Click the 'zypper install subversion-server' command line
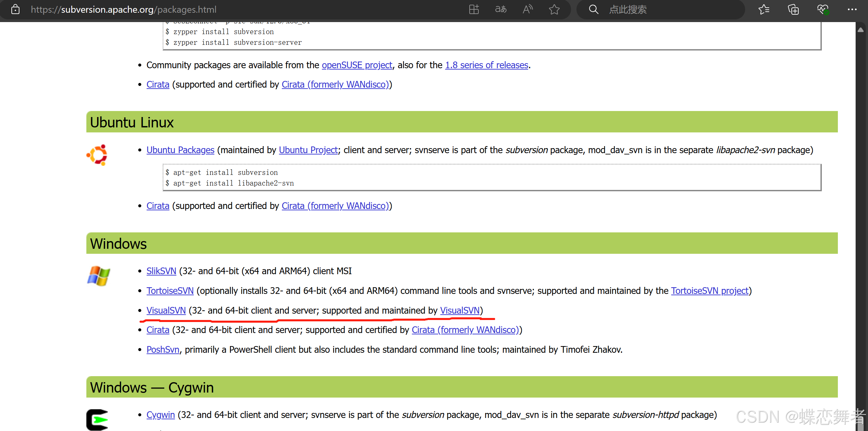 click(234, 43)
